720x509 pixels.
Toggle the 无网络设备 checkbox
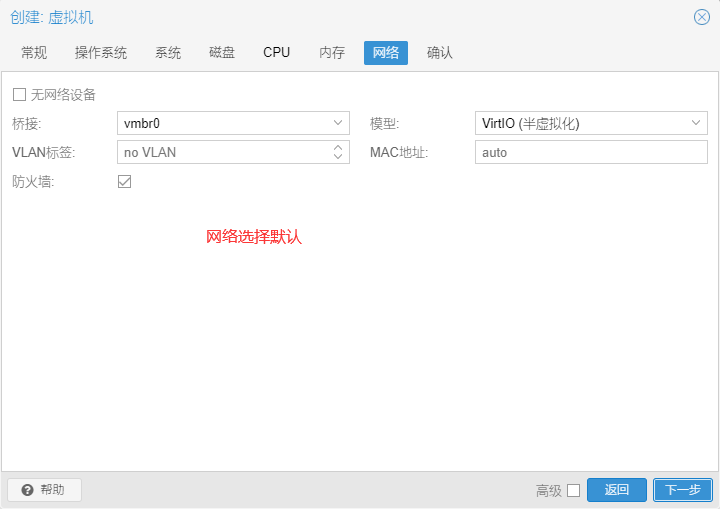coord(19,94)
